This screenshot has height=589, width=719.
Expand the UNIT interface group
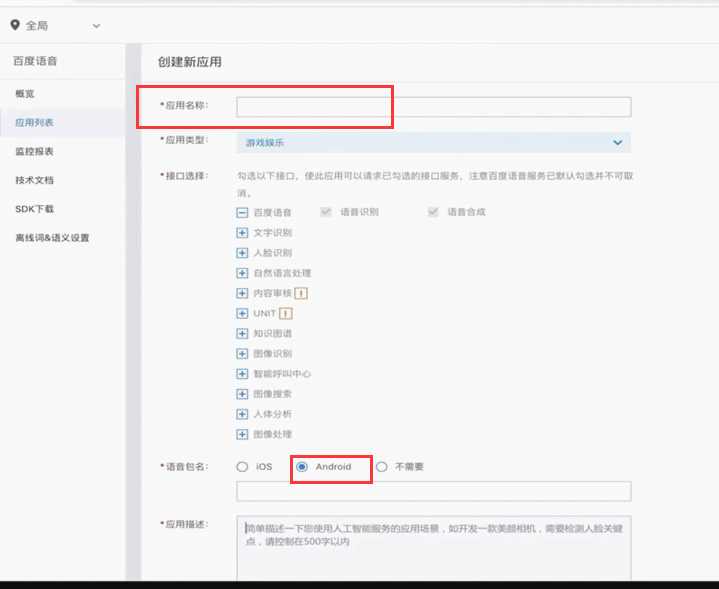[x=242, y=313]
